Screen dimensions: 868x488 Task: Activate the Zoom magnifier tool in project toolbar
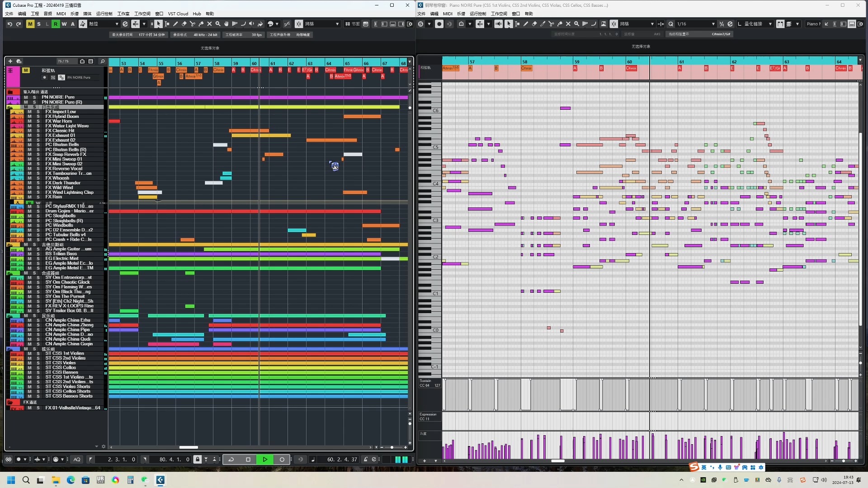[218, 24]
